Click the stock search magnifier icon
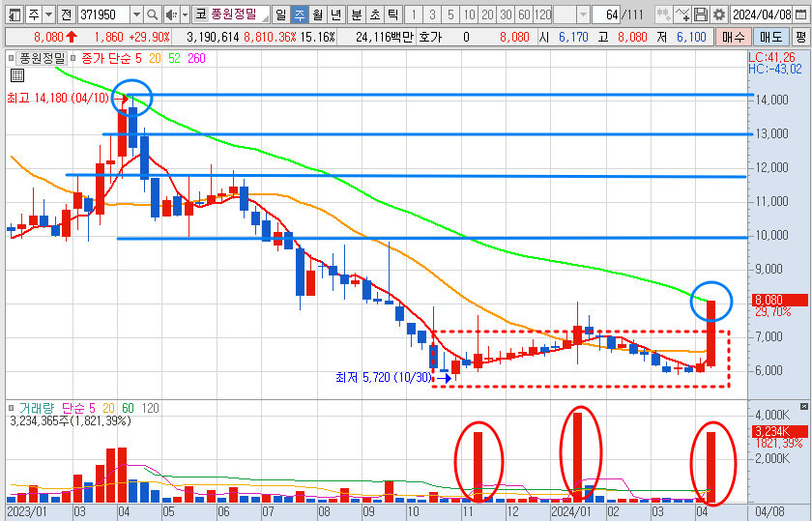 (153, 14)
